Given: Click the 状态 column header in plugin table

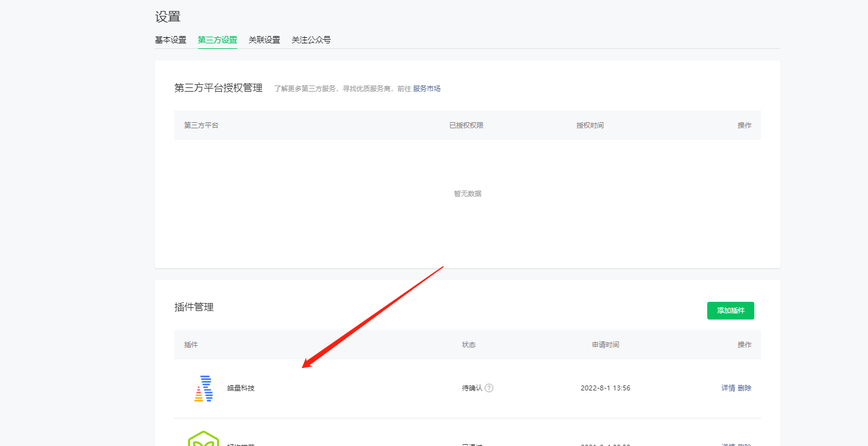Looking at the screenshot, I should 468,345.
